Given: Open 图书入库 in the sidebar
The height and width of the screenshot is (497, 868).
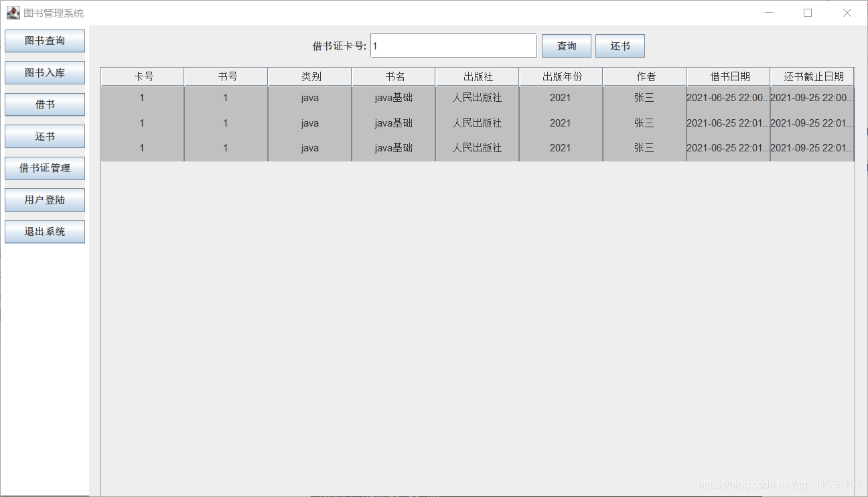Looking at the screenshot, I should coord(44,72).
